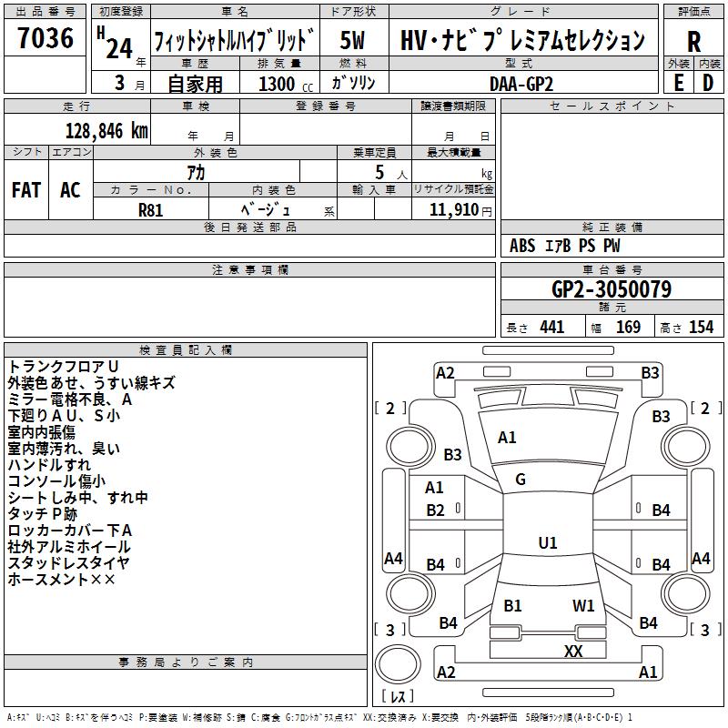The image size is (728, 728).
Task: Select note ロッカーカバー下A
Action: [x=70, y=531]
